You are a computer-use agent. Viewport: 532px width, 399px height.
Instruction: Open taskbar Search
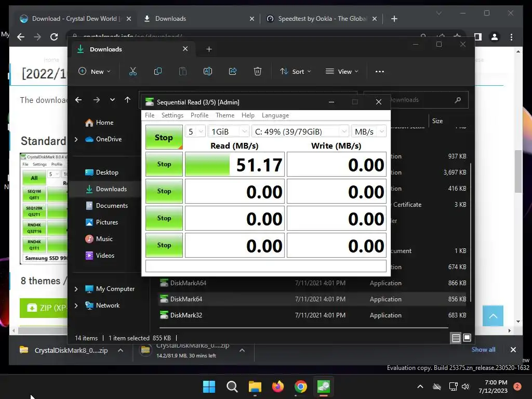(x=232, y=387)
